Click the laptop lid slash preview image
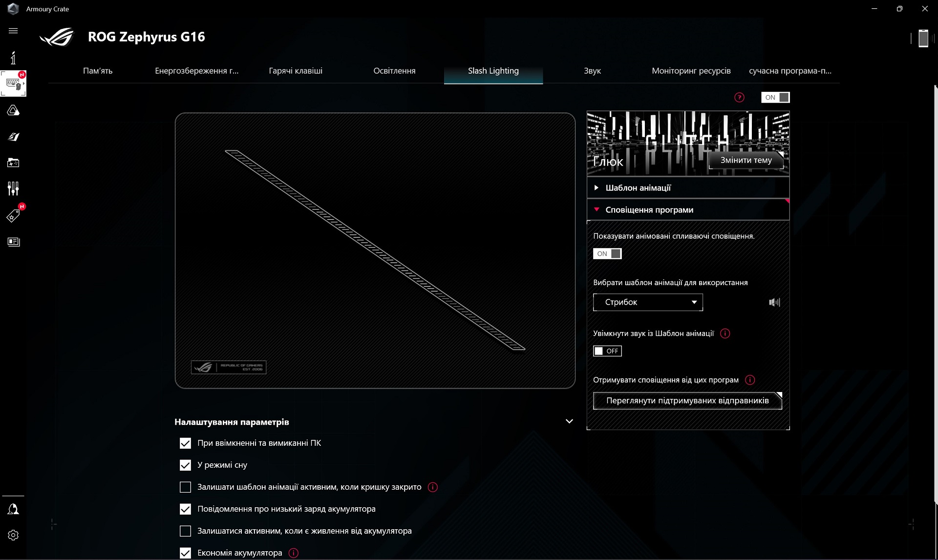Image resolution: width=938 pixels, height=560 pixels. [375, 250]
